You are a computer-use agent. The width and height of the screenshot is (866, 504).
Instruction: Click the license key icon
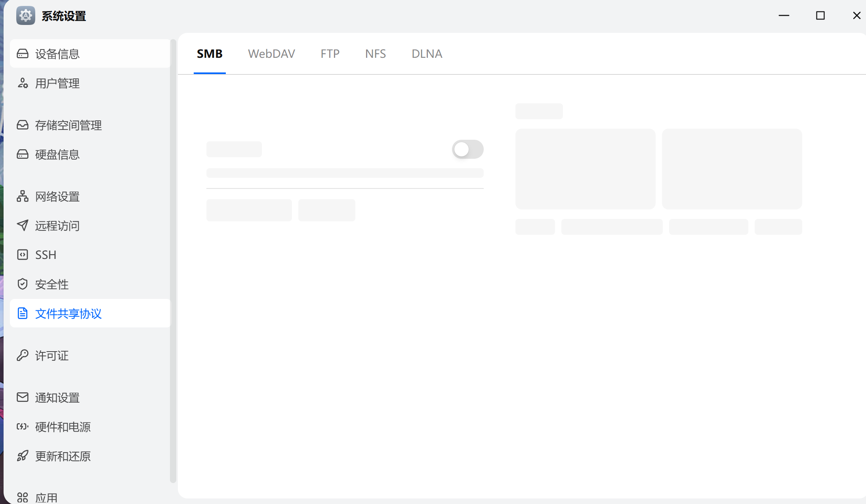(x=23, y=355)
